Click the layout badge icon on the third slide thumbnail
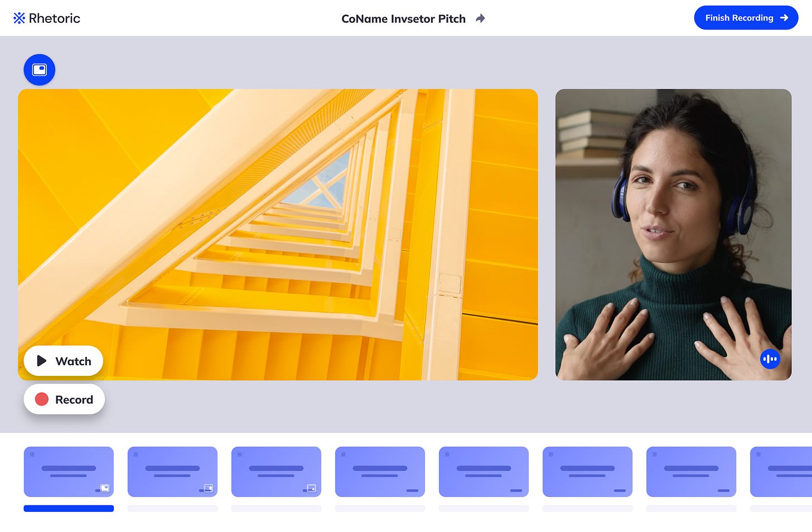Image resolution: width=812 pixels, height=532 pixels. [x=312, y=488]
